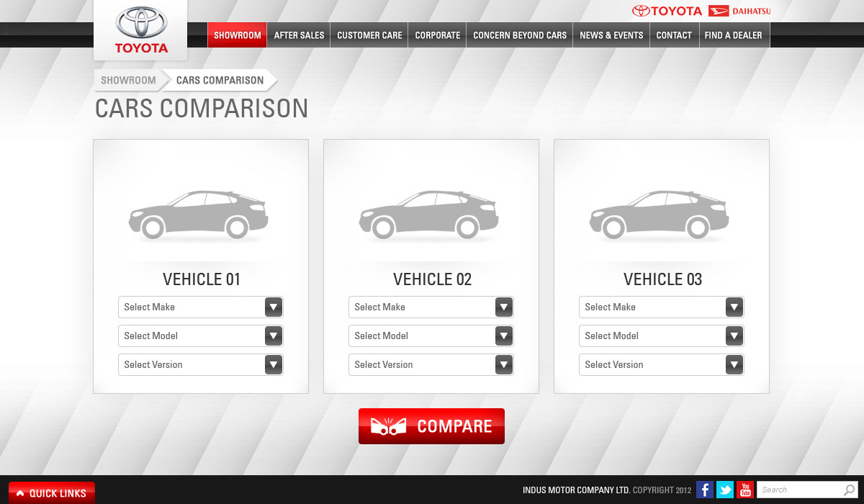Open Select Model dropdown for Vehicle 03
Screen dimensions: 864x504
662,336
